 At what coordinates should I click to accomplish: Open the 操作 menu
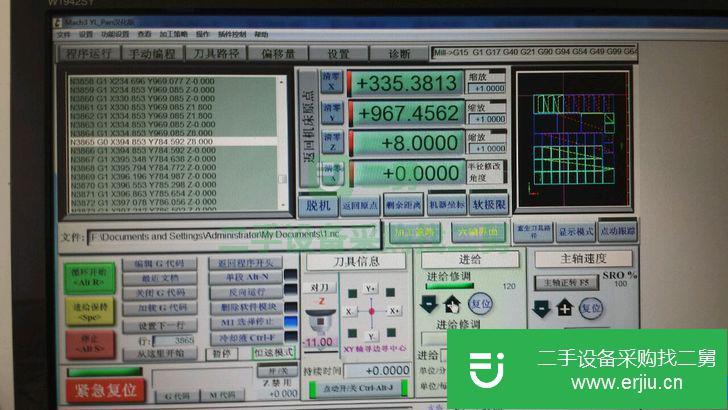point(202,34)
